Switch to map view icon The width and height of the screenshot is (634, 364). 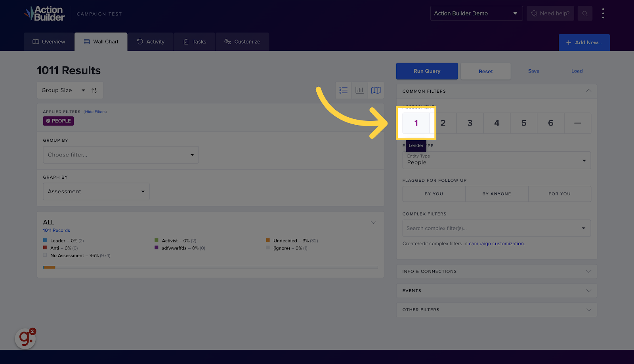[x=376, y=90]
